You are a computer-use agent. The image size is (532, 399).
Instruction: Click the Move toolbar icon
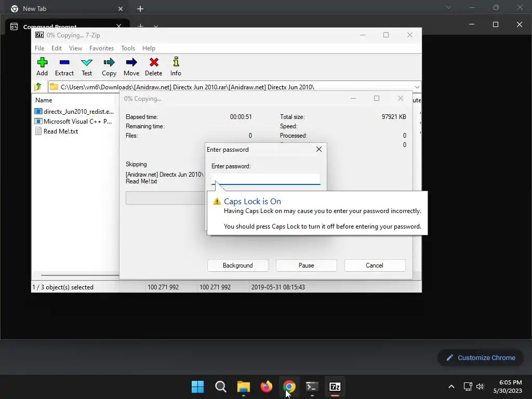tap(131, 62)
